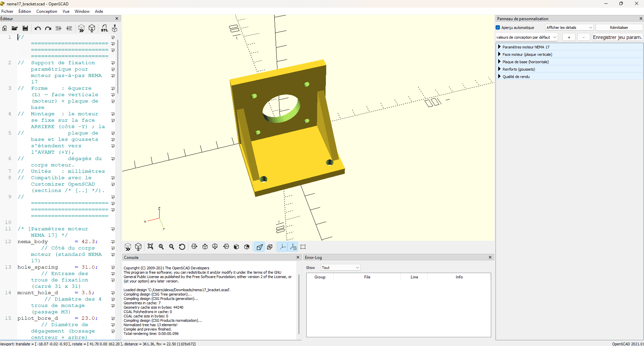Click the render icon in viewport toolbar
This screenshot has width=644, height=346.
point(138,247)
